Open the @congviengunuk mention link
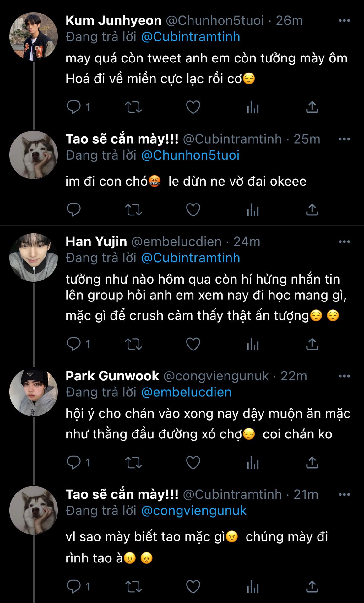 194,511
